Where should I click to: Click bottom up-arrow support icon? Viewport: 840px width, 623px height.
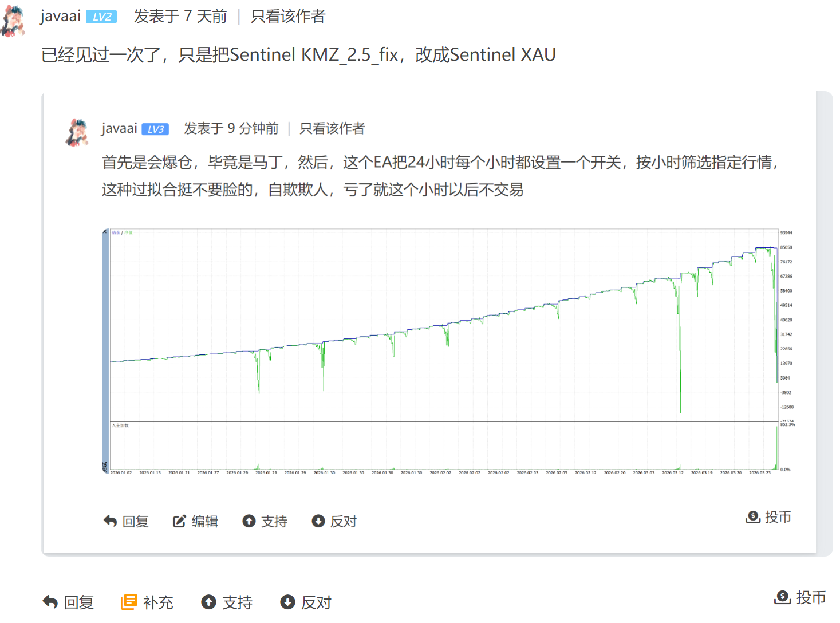(208, 602)
